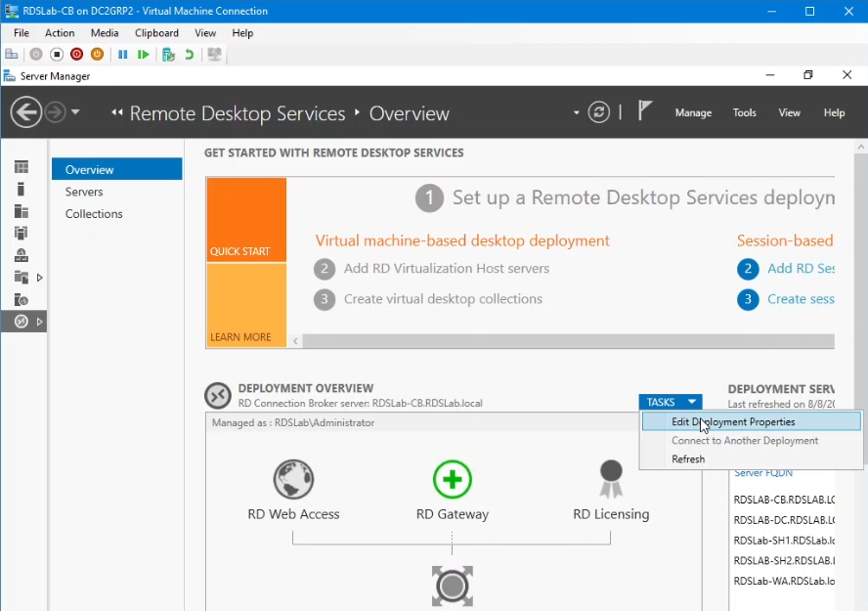Click the fifth sidebar role icon
This screenshot has width=868, height=611.
22,255
